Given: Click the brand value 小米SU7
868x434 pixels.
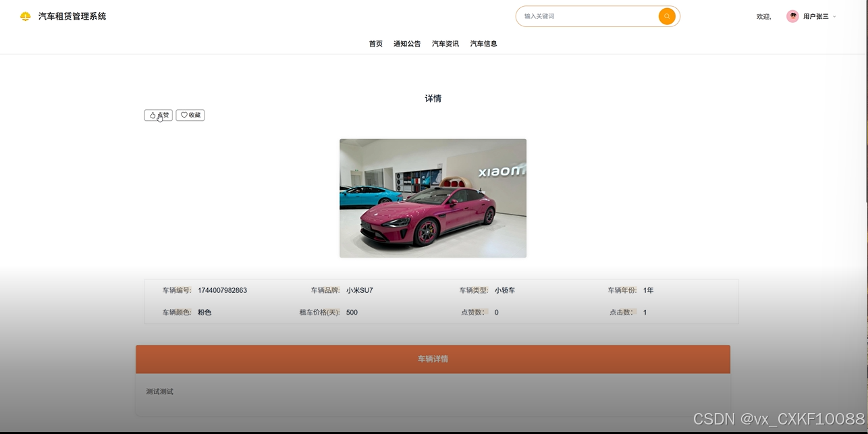Looking at the screenshot, I should [x=360, y=291].
